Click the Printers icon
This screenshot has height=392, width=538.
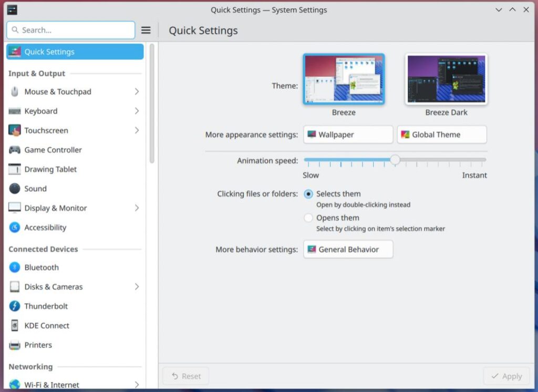(x=14, y=345)
